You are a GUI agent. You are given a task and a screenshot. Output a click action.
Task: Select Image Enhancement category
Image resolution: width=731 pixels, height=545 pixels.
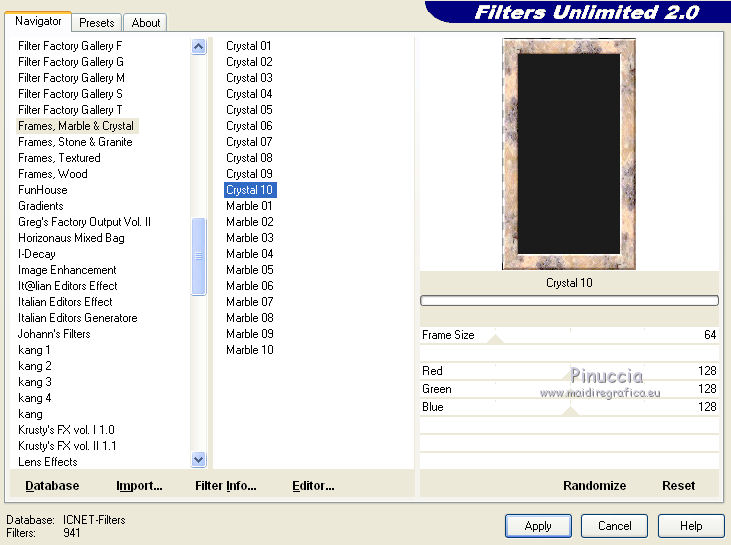pyautogui.click(x=67, y=270)
